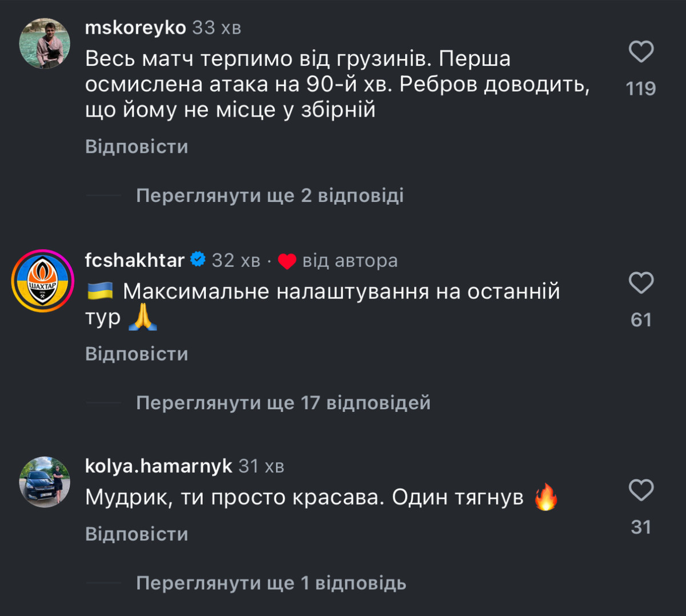Open kolya.hamarnyk profile picture
Image resolution: width=686 pixels, height=616 pixels.
point(45,482)
